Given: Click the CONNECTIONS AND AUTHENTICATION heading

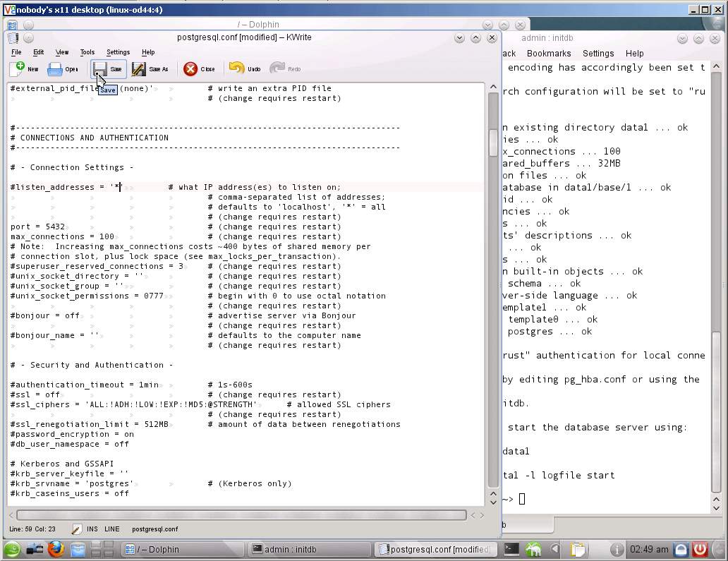Looking at the screenshot, I should (x=95, y=138).
